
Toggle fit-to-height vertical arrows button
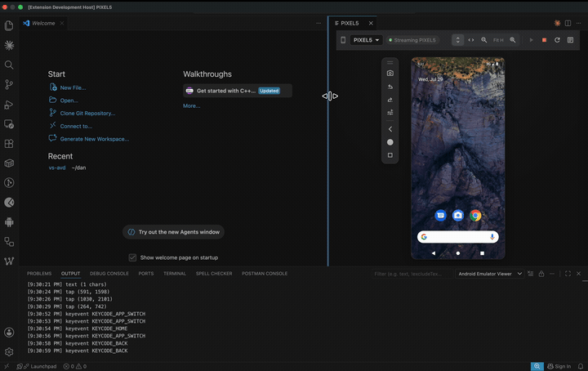[x=457, y=40]
